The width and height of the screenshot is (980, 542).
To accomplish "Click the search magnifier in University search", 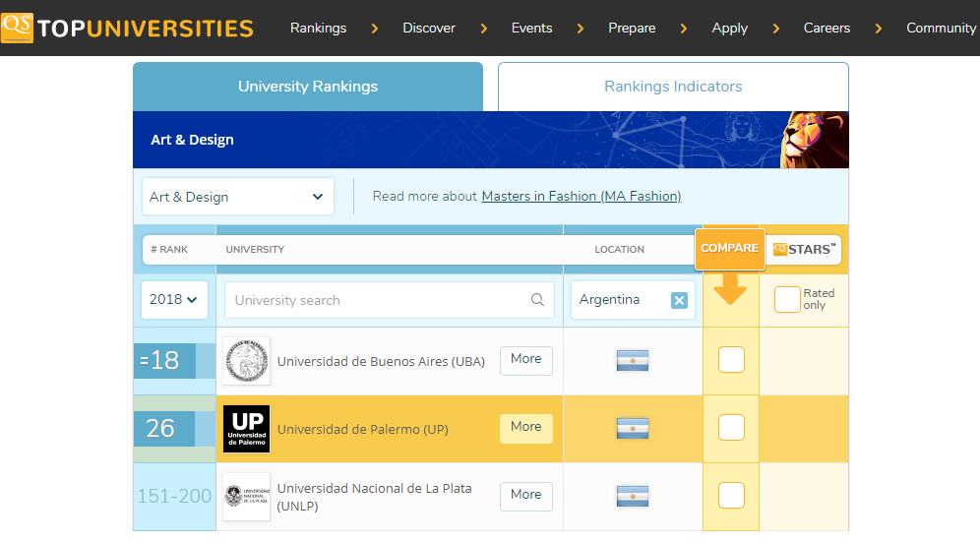I will (x=537, y=299).
